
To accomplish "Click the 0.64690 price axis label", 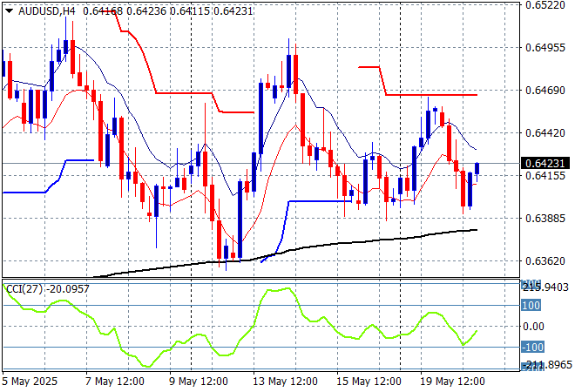I will pos(546,91).
